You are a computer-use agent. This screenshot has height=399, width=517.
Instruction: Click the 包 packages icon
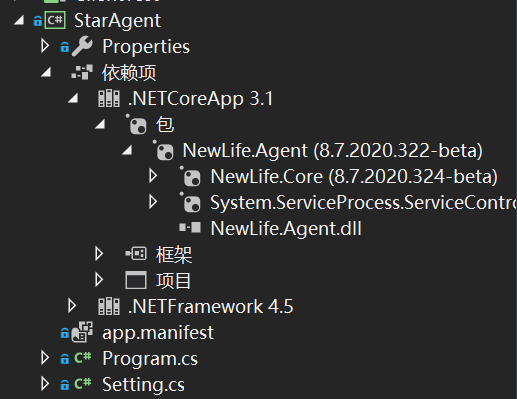(x=136, y=124)
